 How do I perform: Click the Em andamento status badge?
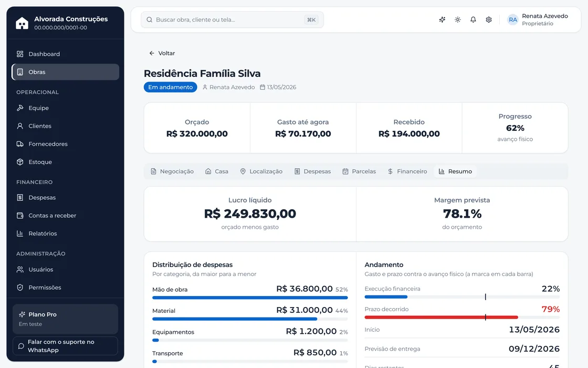[170, 87]
